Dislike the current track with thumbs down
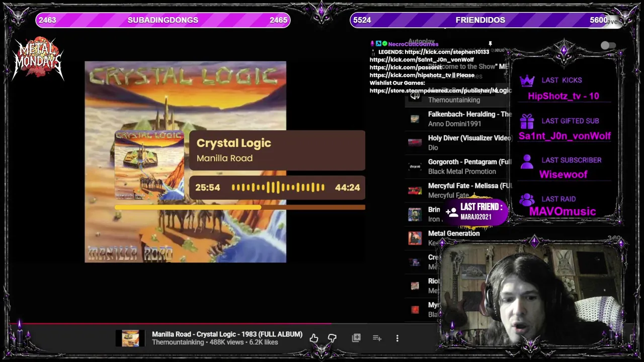644x362 pixels. tap(332, 338)
